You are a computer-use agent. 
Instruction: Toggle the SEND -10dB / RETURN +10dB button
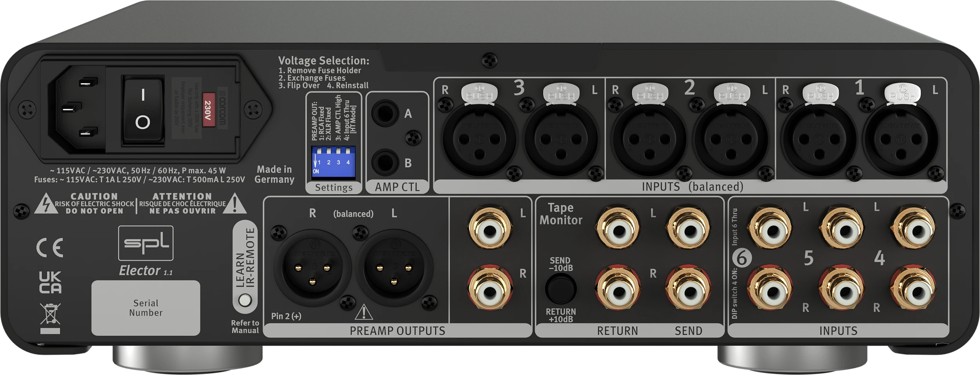(561, 289)
